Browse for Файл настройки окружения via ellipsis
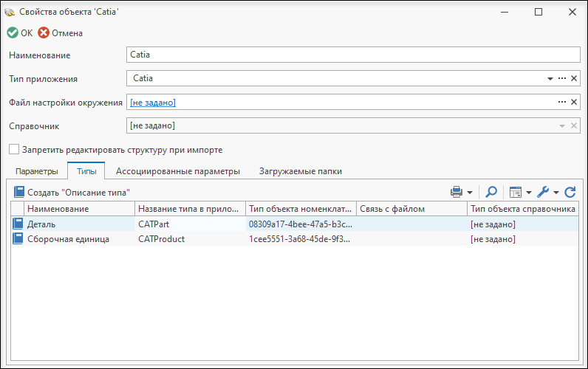This screenshot has height=369, width=588. [x=561, y=102]
